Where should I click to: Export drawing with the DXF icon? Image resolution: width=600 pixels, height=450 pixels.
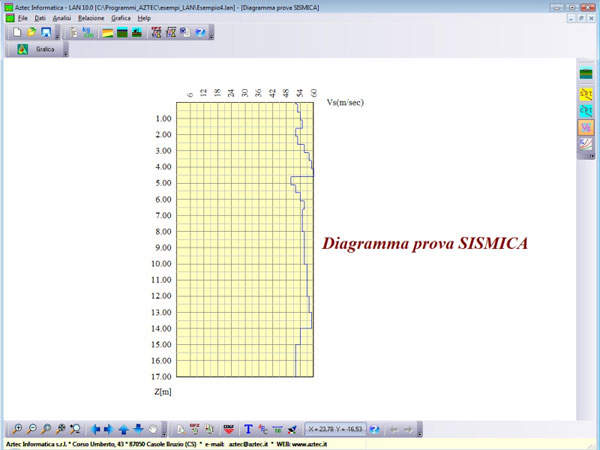pyautogui.click(x=229, y=429)
